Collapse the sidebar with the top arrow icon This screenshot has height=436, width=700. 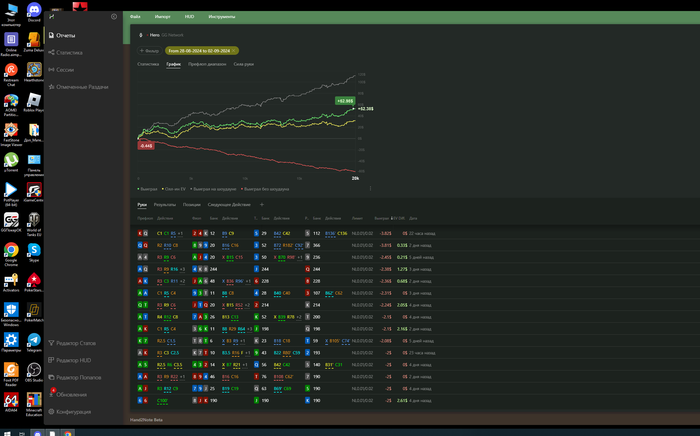(x=114, y=17)
